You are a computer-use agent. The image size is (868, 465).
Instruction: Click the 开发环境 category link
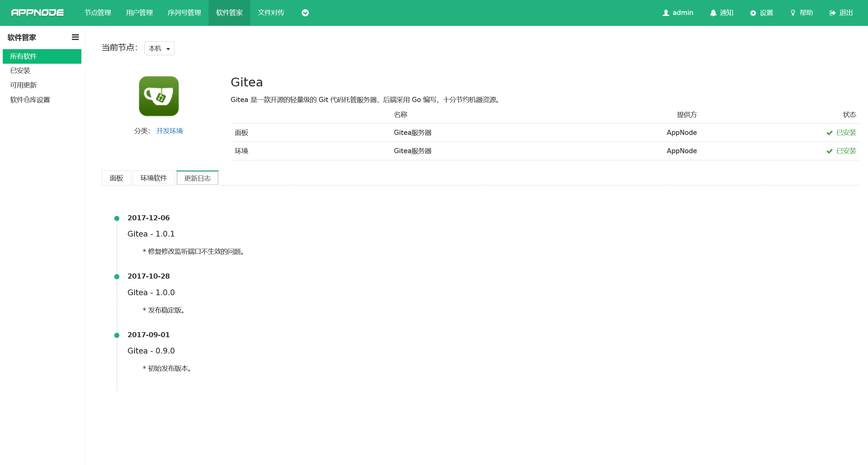(x=170, y=131)
